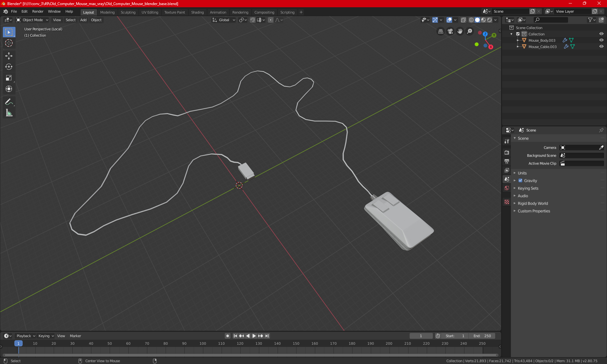
Task: Select the Annotate tool
Action: pyautogui.click(x=9, y=102)
